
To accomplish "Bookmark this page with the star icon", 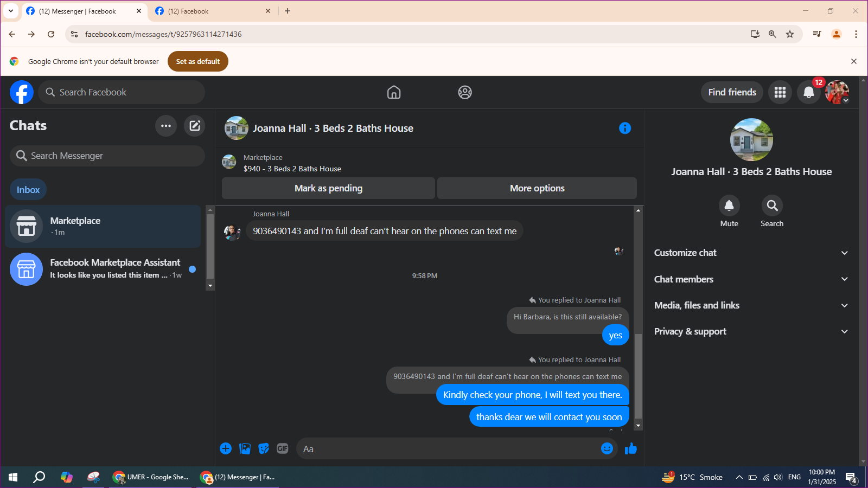I will click(x=790, y=34).
